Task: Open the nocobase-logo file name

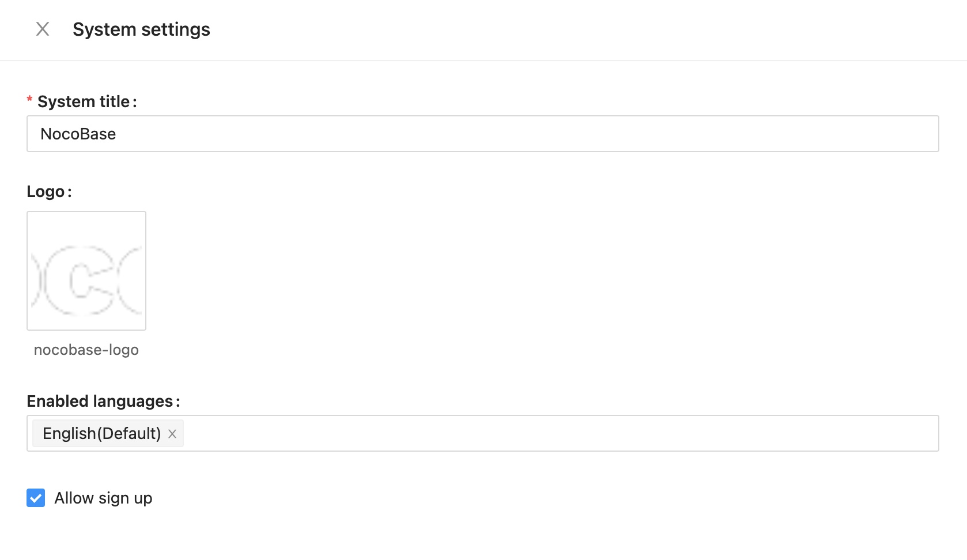Action: (x=86, y=350)
